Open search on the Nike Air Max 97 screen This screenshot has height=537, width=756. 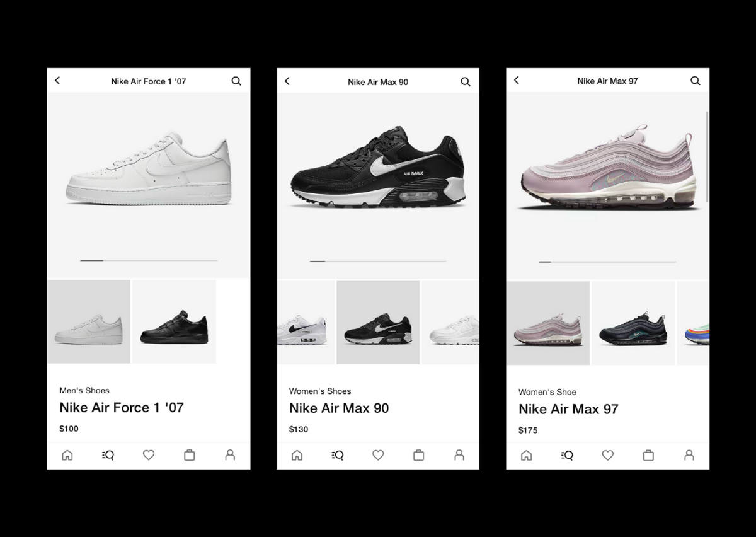pos(696,81)
